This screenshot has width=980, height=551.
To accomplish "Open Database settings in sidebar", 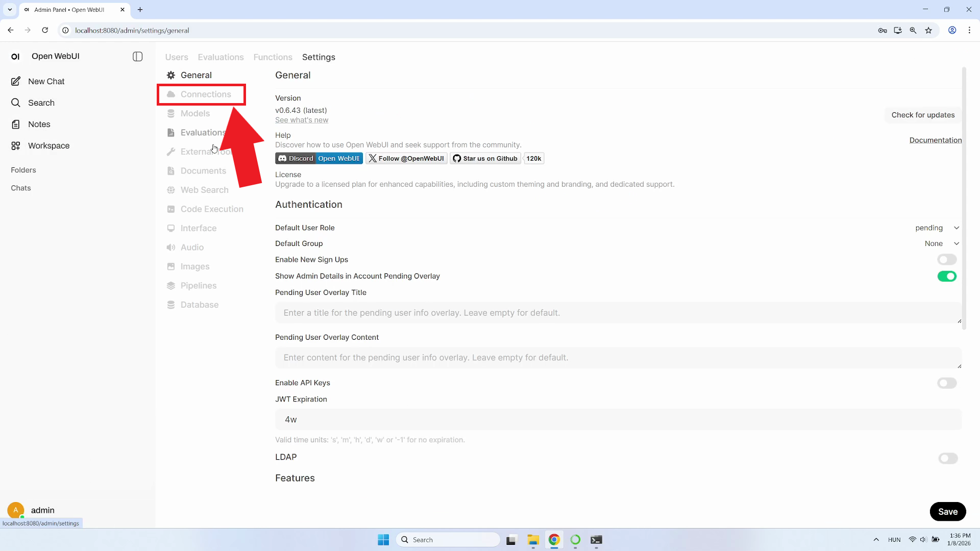I will [199, 305].
